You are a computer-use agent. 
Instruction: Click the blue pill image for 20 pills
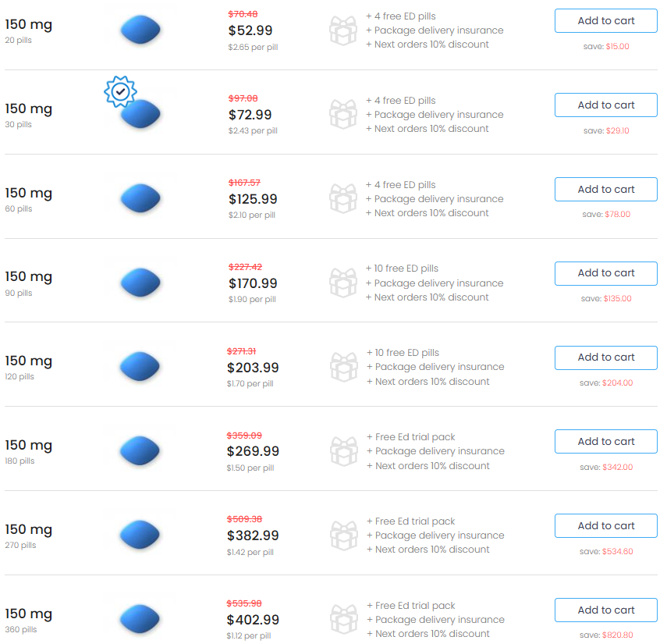140,30
